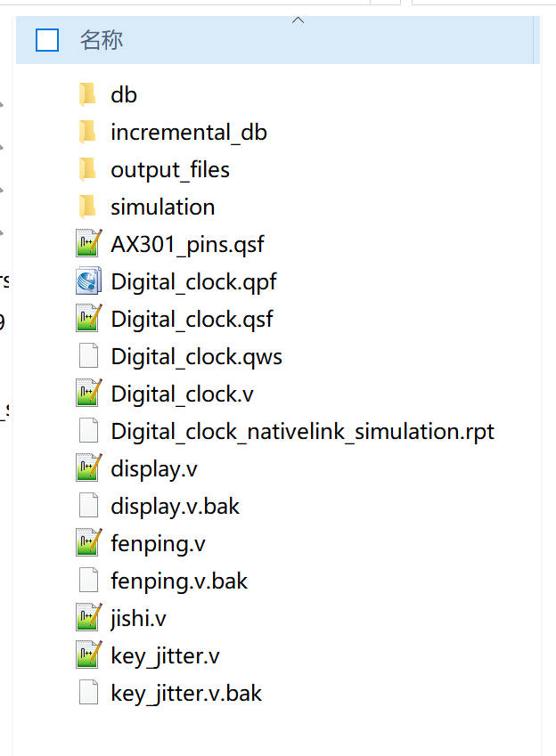Select the fenping.v file icon
The height and width of the screenshot is (756, 556).
pyautogui.click(x=88, y=543)
